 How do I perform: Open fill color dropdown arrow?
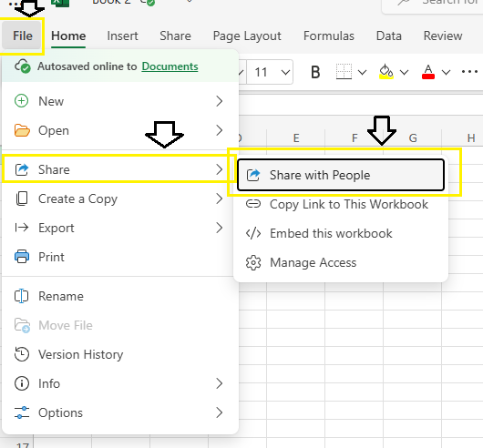point(404,73)
